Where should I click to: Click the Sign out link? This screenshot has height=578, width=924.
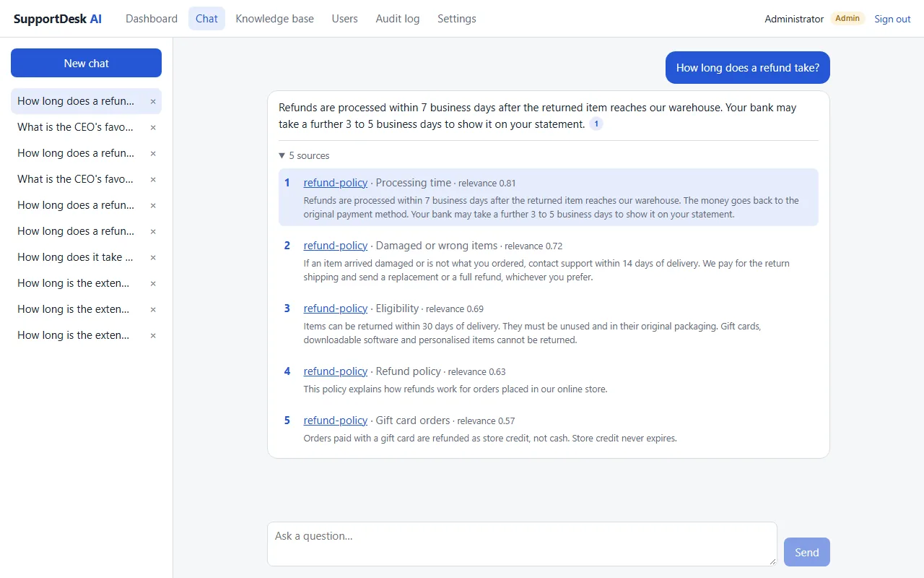[x=892, y=19]
